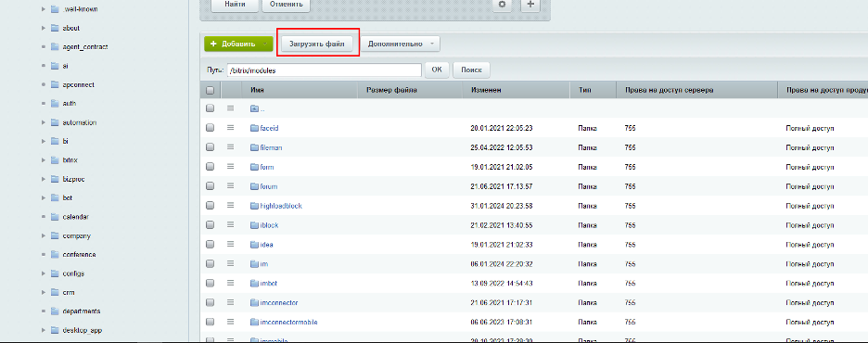Open the row actions menu for highloadblock

(230, 205)
